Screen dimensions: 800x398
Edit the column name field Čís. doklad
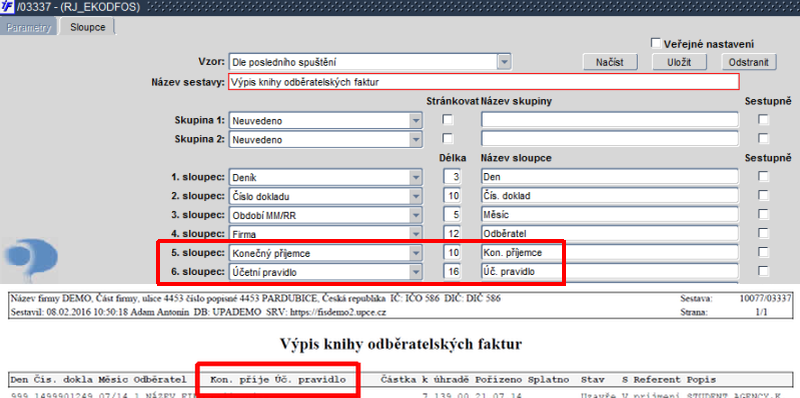coord(610,195)
